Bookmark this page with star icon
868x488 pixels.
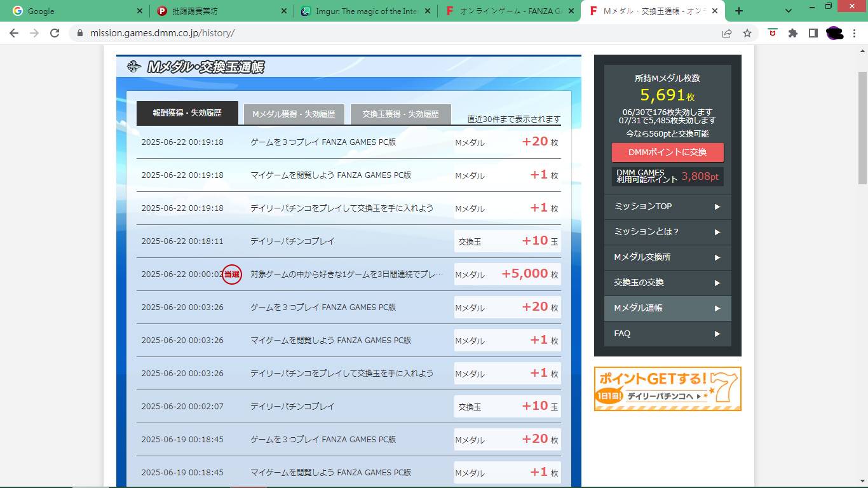(x=747, y=33)
